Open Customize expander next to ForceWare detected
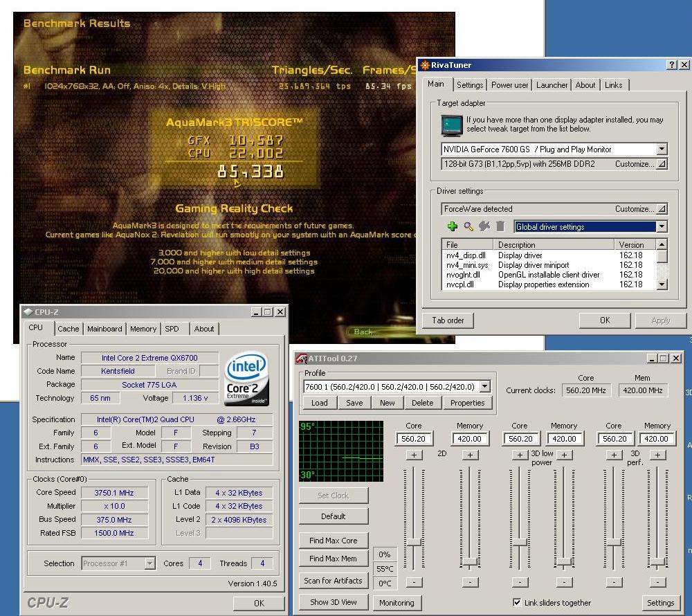 pyautogui.click(x=662, y=209)
